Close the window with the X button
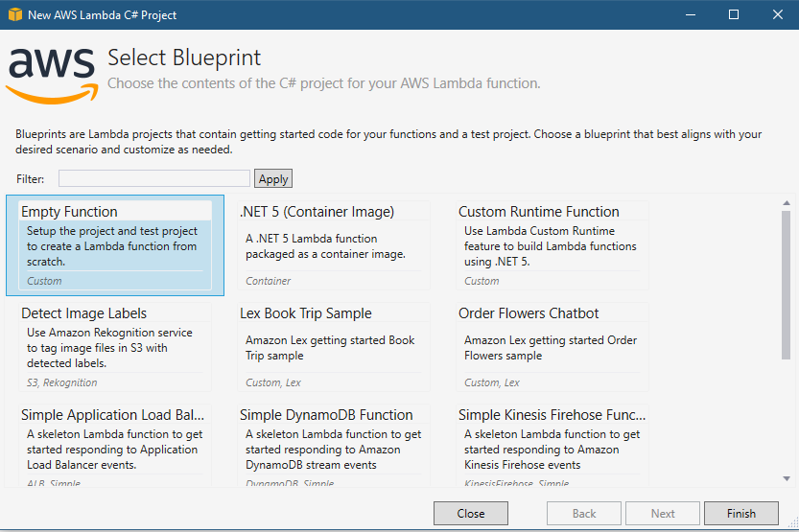This screenshot has width=799, height=532. (778, 14)
